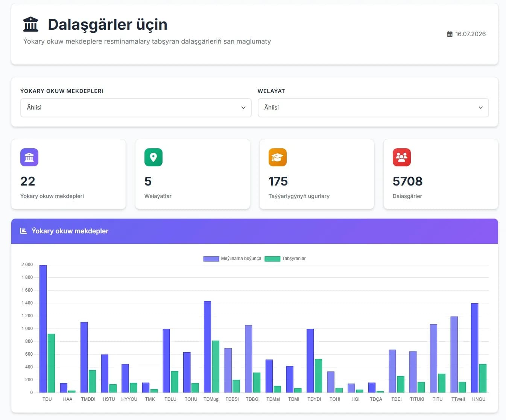506x420 pixels.
Task: Click the green TDMugl bar
Action: coord(216,367)
